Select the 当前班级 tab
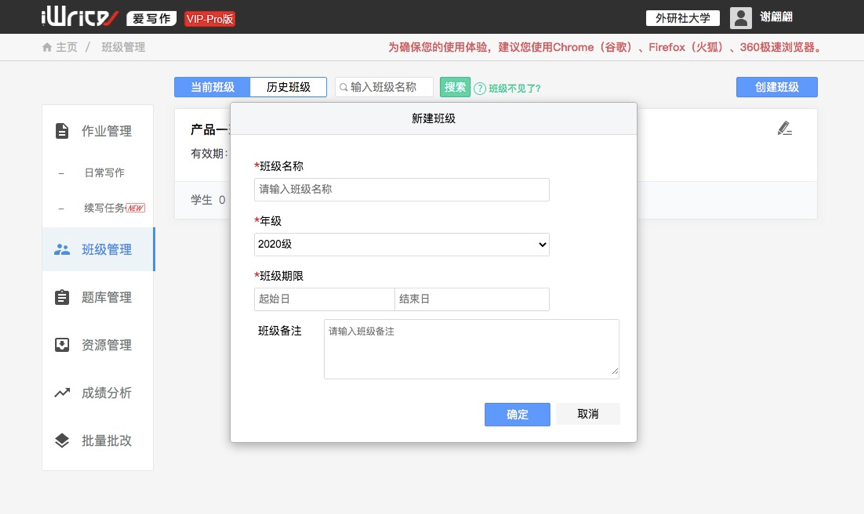The image size is (864, 514). 212,87
